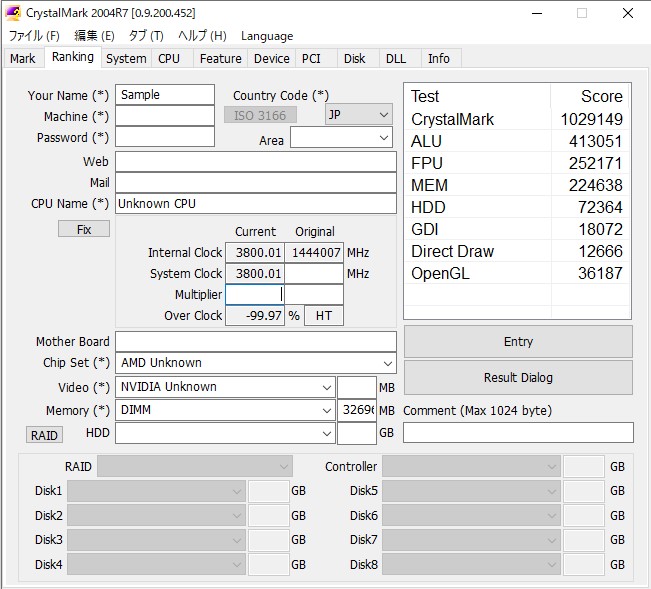Select the OpenGL score row

pyautogui.click(x=517, y=274)
